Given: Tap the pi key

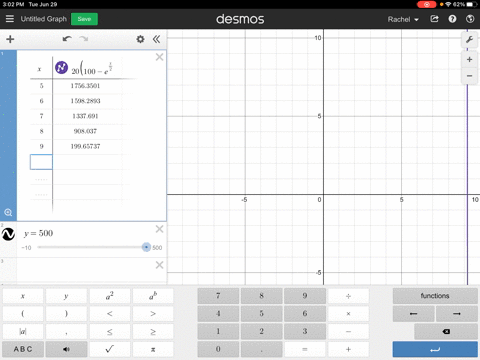Looking at the screenshot, I should pos(153,349).
